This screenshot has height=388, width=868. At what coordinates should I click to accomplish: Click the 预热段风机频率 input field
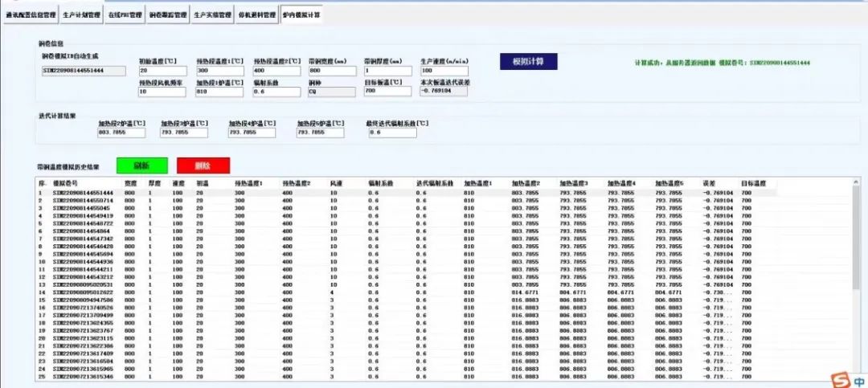click(162, 92)
